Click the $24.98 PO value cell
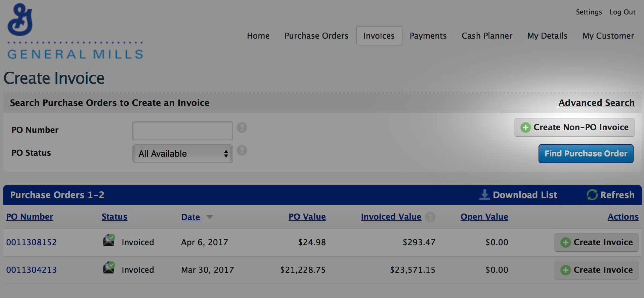Image resolution: width=644 pixels, height=298 pixels. 312,242
